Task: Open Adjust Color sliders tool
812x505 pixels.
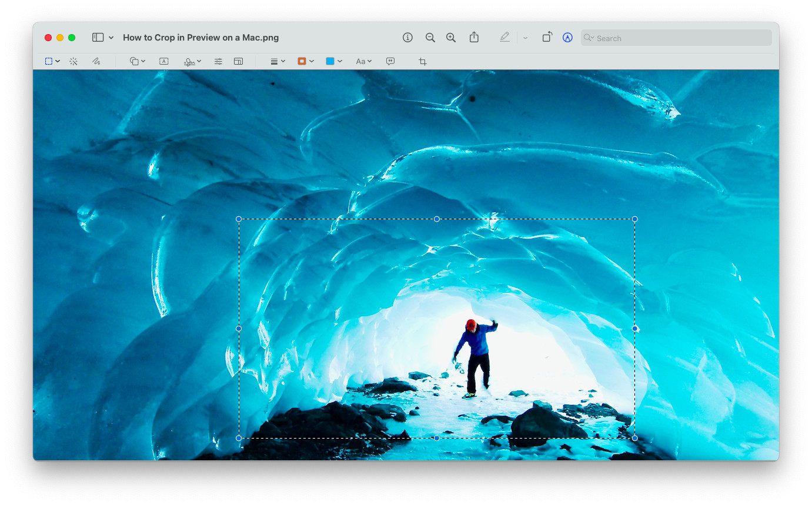Action: coord(218,61)
